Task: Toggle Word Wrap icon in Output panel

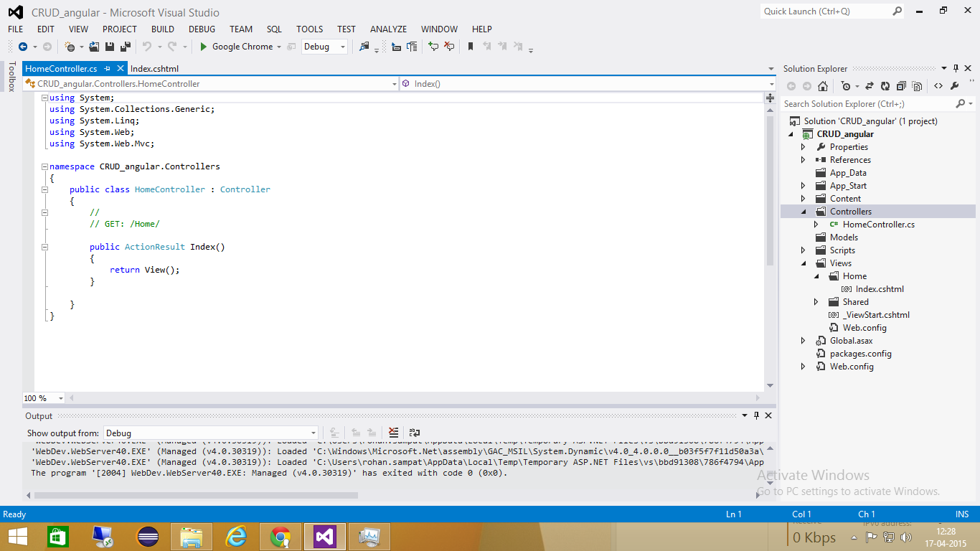Action: 414,433
